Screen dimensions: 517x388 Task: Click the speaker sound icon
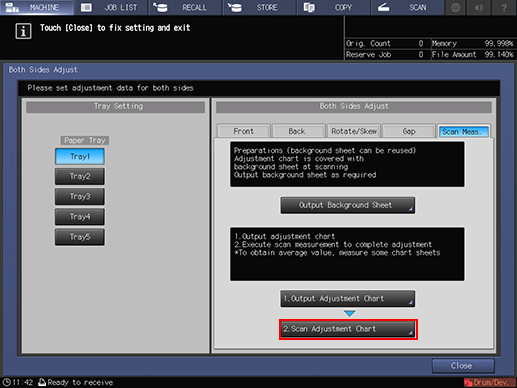pyautogui.click(x=479, y=7)
